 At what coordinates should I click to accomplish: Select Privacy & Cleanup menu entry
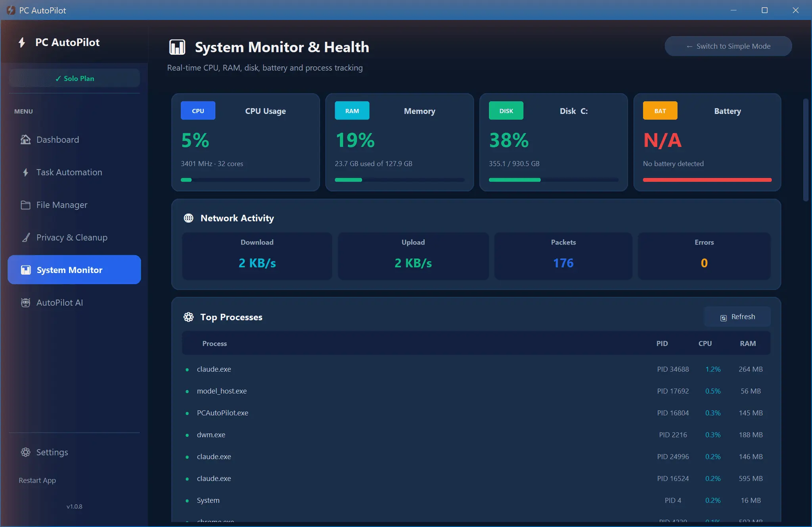pos(74,237)
